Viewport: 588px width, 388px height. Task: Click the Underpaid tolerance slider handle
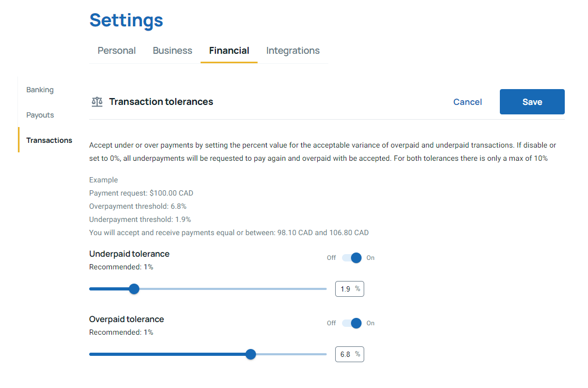point(134,289)
